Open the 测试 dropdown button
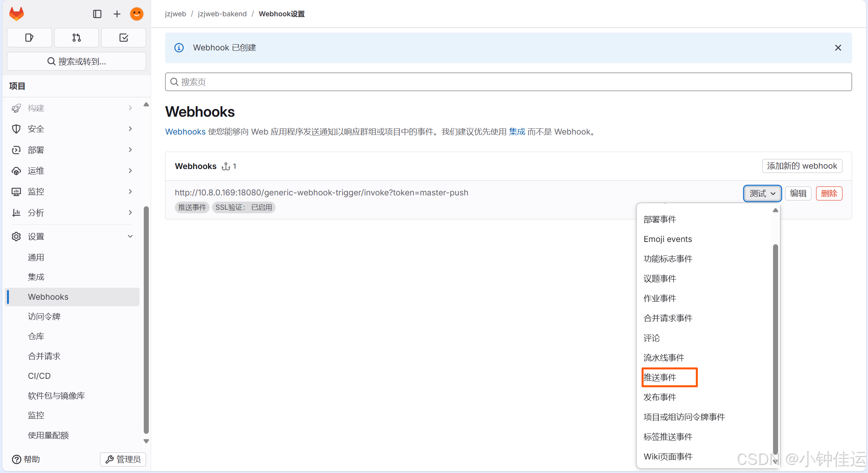Viewport: 868px width, 473px height. click(762, 193)
